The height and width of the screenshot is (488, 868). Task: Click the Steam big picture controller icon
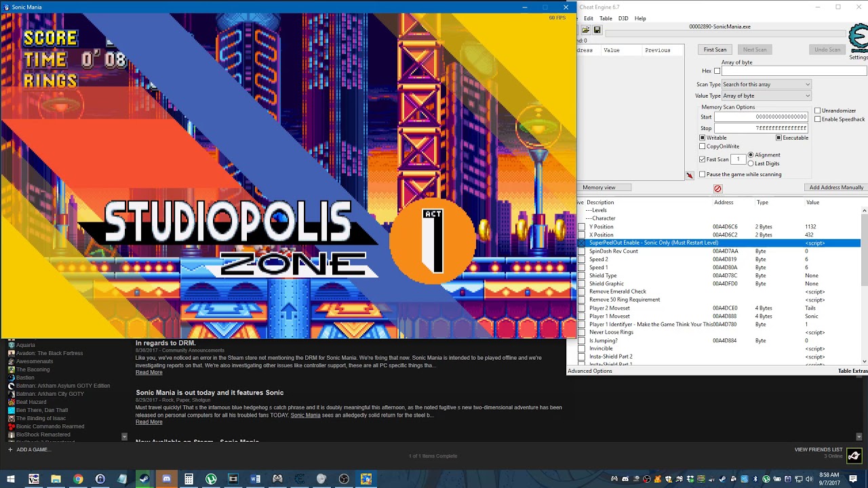(854, 455)
